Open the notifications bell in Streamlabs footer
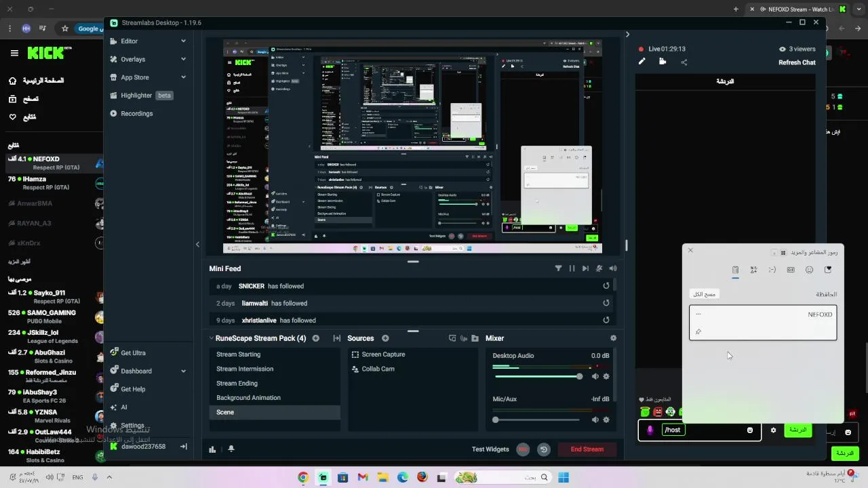The image size is (868, 488). pos(231,449)
